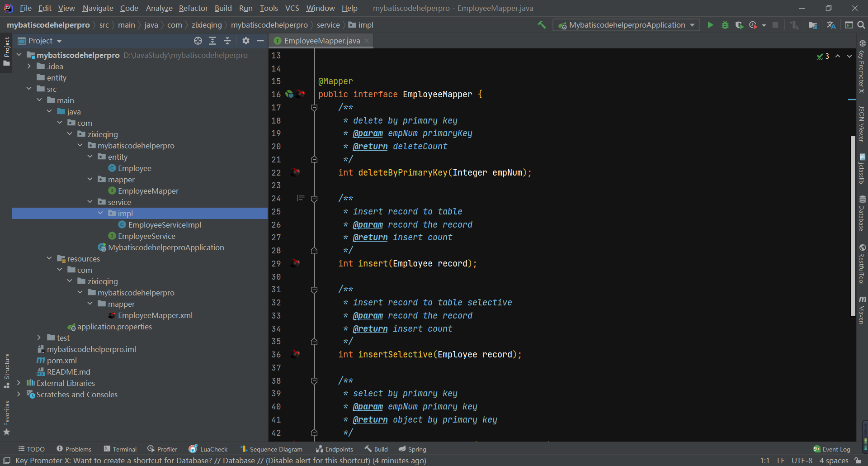Start debugging with the bug icon

coord(725,25)
